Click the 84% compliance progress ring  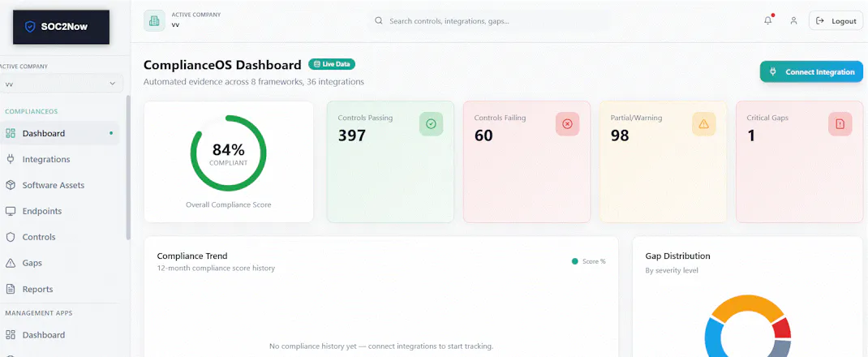coord(229,153)
